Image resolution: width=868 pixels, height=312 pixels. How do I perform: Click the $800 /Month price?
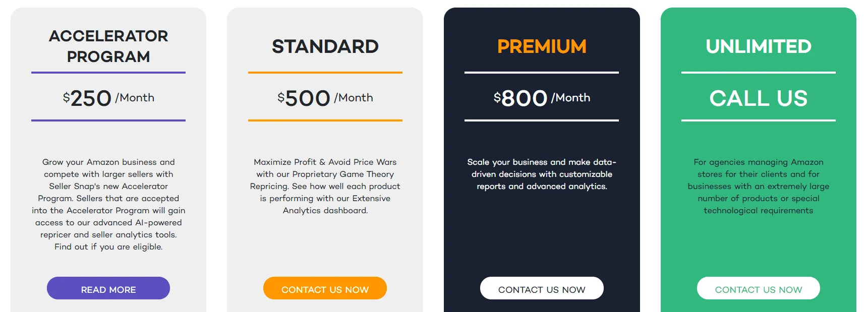tap(542, 98)
